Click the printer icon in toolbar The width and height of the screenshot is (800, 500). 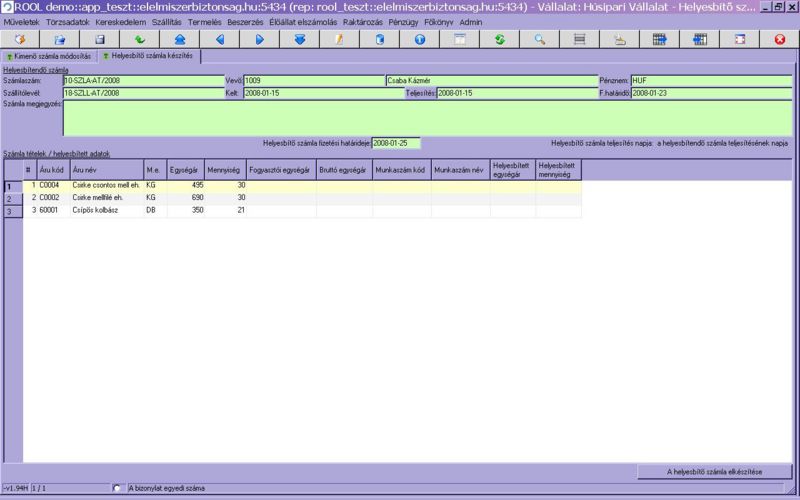620,39
